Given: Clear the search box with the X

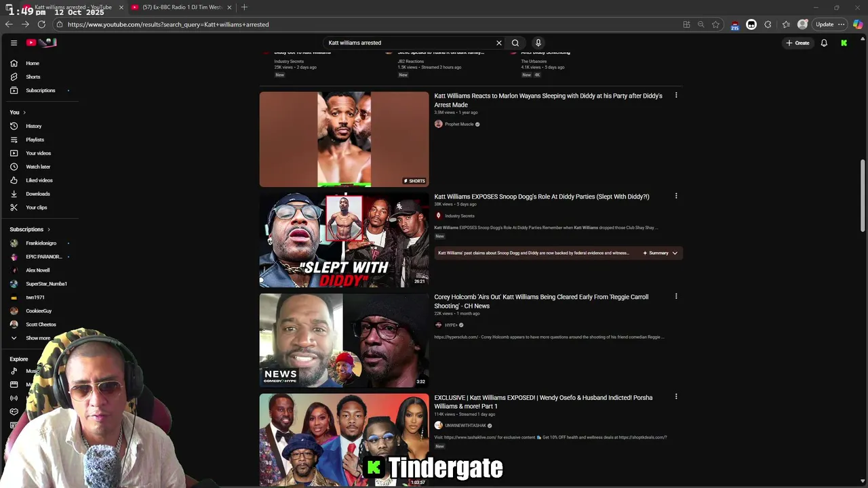Looking at the screenshot, I should [499, 43].
